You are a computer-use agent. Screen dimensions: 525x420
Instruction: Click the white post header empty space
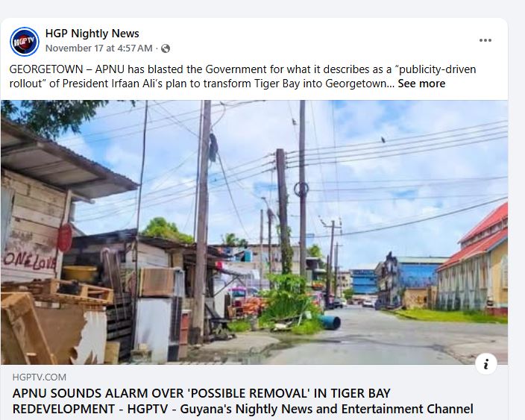point(308,41)
